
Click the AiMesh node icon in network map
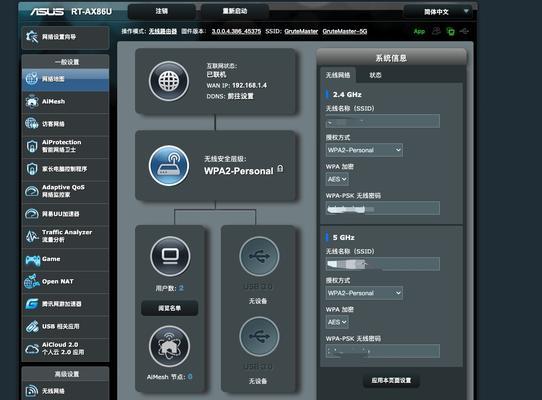[x=169, y=346]
